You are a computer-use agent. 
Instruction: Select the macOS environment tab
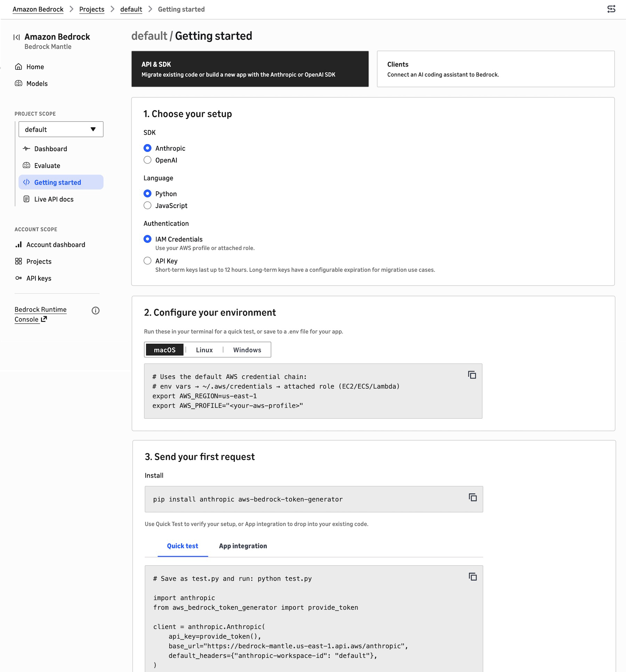point(164,350)
